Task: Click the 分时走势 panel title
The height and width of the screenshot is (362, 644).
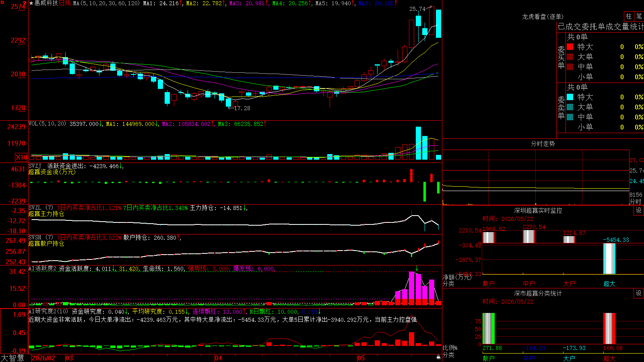Action: 543,144
